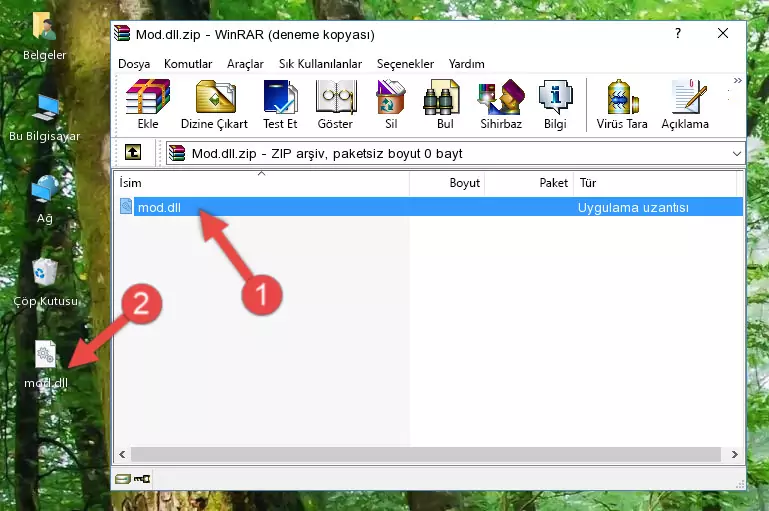Screen dimensions: 769x511
Task: Open the Araçlar menu
Action: (x=245, y=64)
